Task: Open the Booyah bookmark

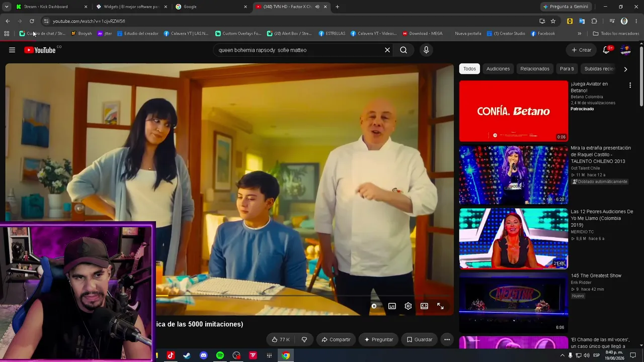Action: pyautogui.click(x=81, y=34)
